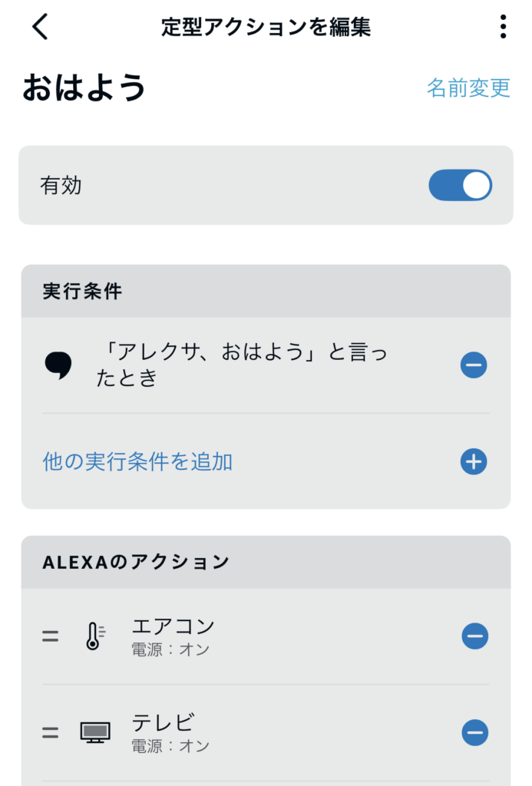532x786 pixels.
Task: Tap the おはよう routine name
Action: click(84, 88)
